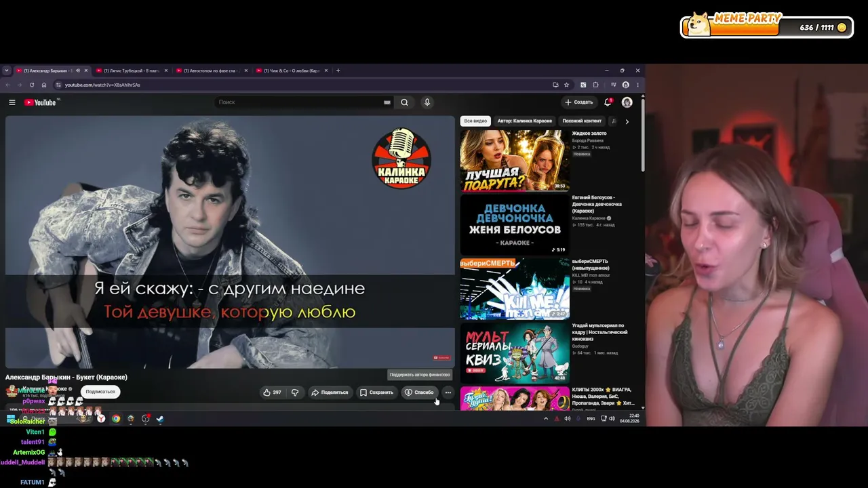Click the karaoke video player area
Image resolution: width=868 pixels, height=488 pixels.
(x=230, y=242)
